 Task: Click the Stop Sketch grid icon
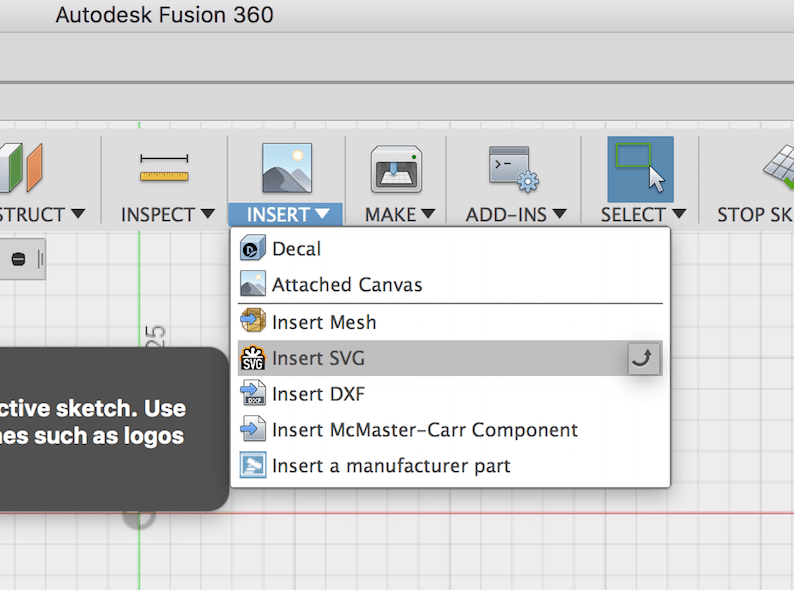click(x=779, y=168)
